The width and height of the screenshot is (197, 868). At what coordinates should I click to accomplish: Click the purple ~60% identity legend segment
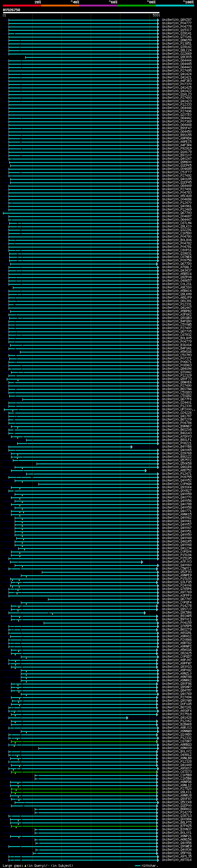click(x=99, y=6)
